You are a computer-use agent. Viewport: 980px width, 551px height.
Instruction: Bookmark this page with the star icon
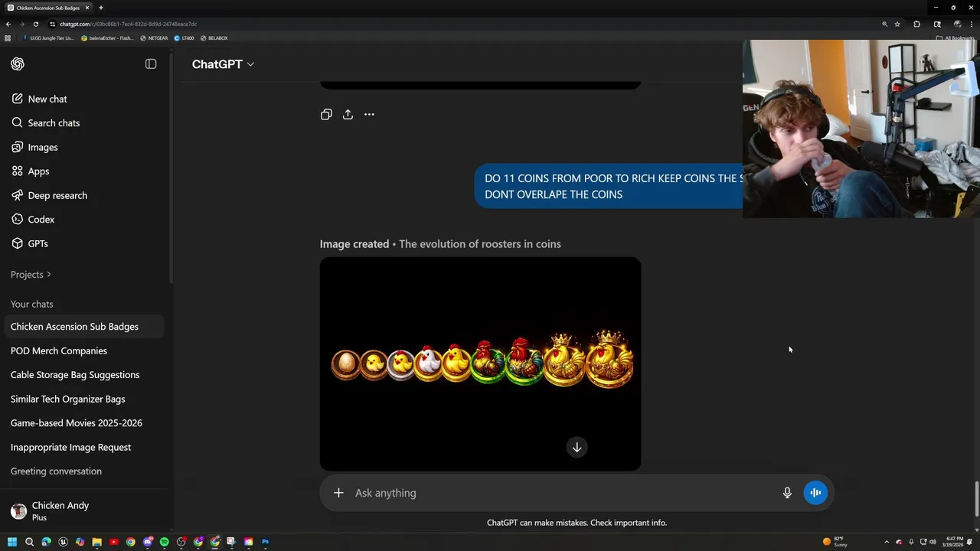(897, 24)
